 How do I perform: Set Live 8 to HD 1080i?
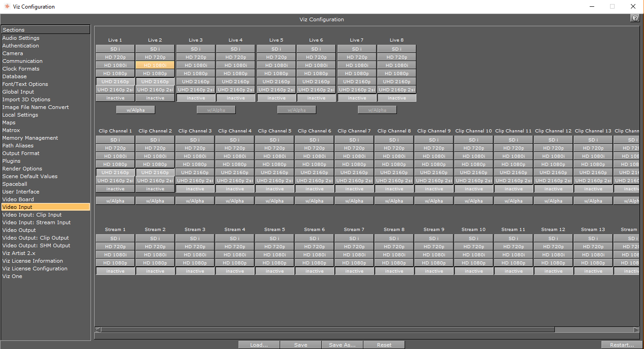point(396,65)
